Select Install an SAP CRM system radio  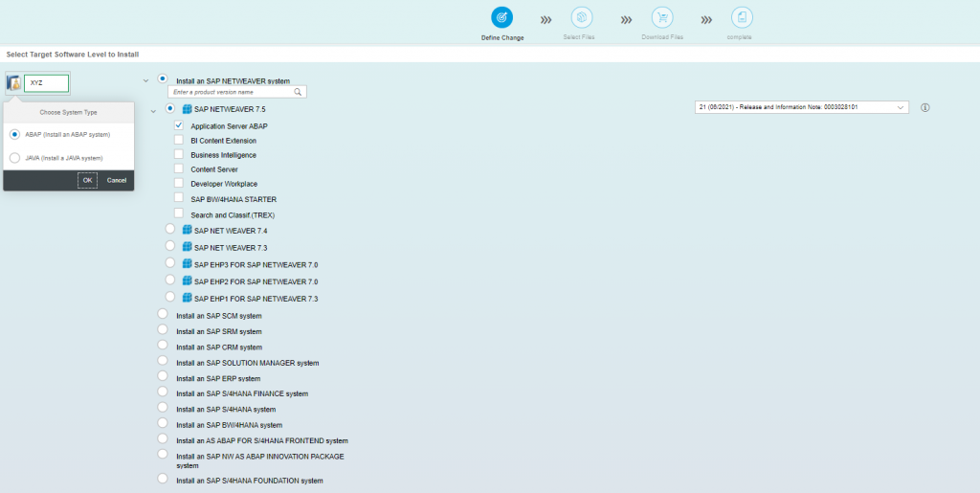pyautogui.click(x=163, y=345)
